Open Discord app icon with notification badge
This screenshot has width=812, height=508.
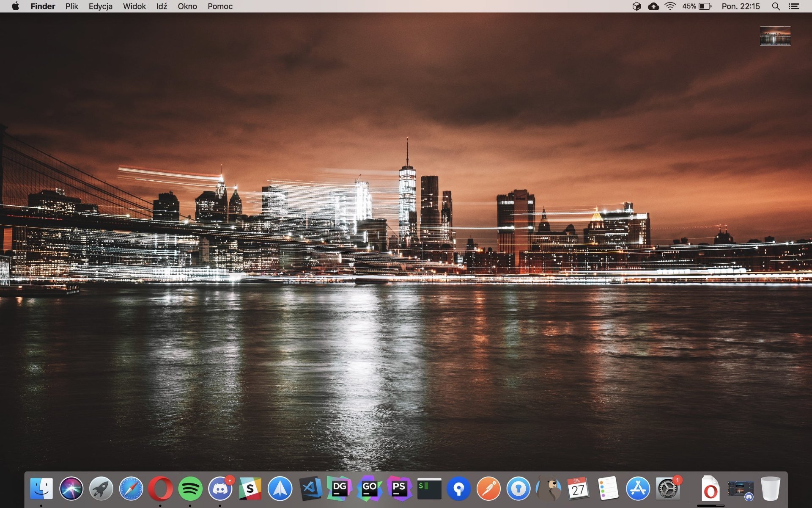coord(220,489)
